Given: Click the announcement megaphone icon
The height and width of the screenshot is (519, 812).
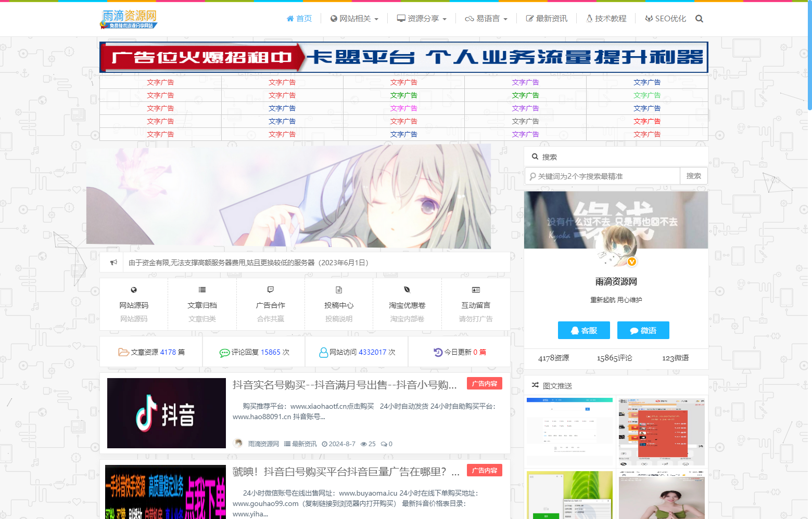Looking at the screenshot, I should click(113, 263).
